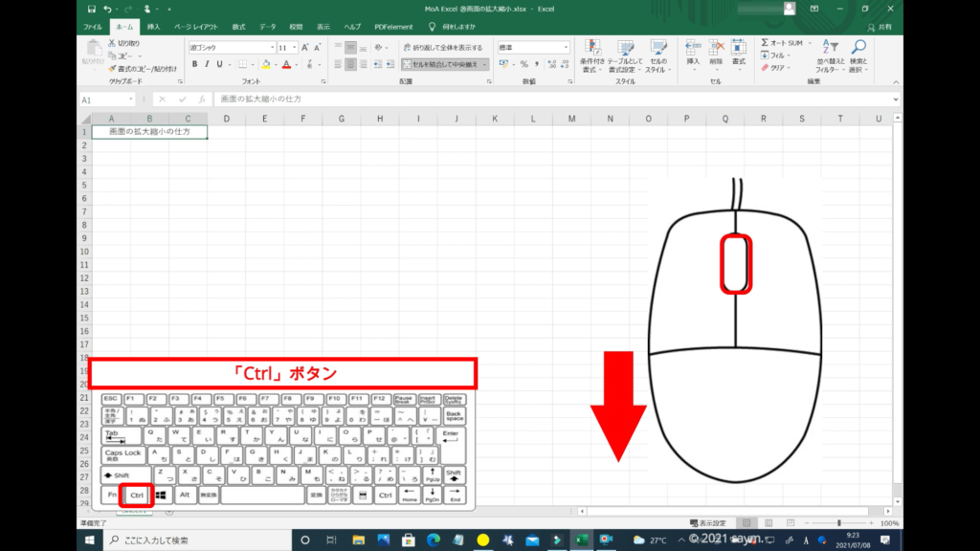
Task: Toggle 折り返して全体を表示する wrap text
Action: 441,47
